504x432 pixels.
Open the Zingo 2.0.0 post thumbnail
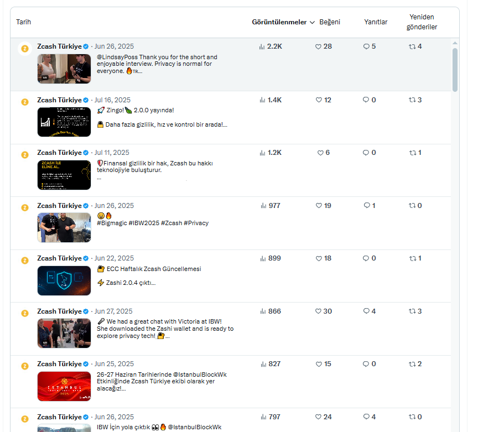(x=64, y=122)
